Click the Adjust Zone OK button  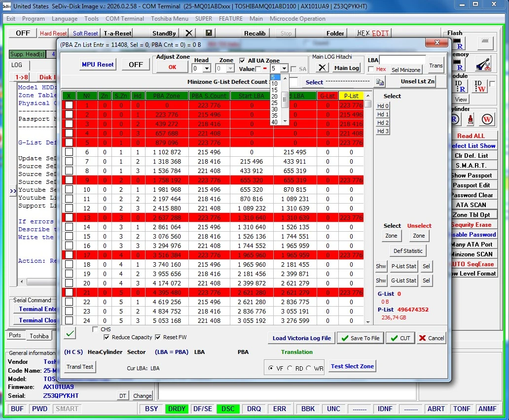click(x=172, y=67)
